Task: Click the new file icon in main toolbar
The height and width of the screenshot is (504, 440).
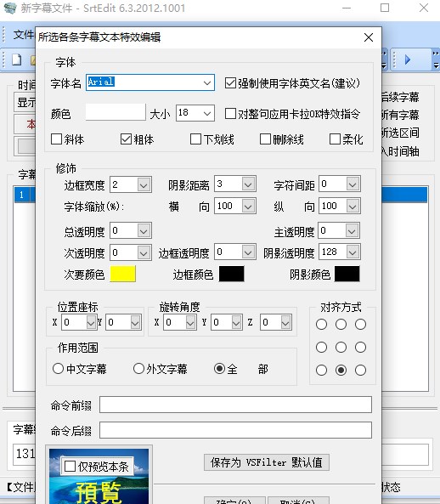Action: click(x=17, y=59)
